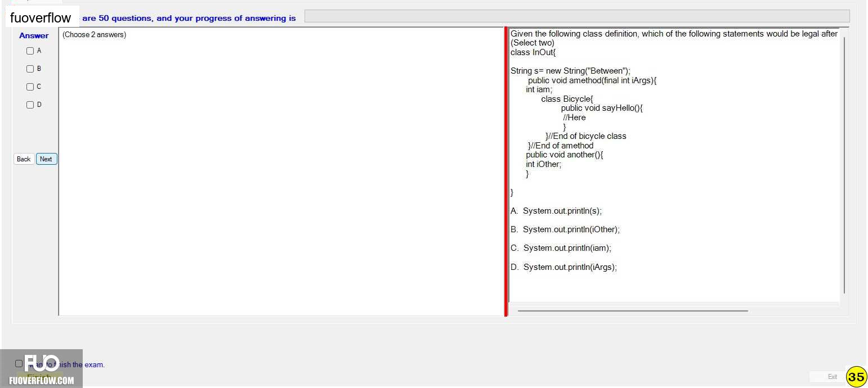Click the line class InOut{
The height and width of the screenshot is (388, 868).
533,52
